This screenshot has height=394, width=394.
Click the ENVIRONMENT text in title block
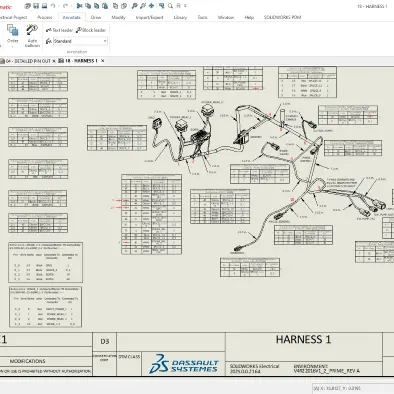pos(327,368)
